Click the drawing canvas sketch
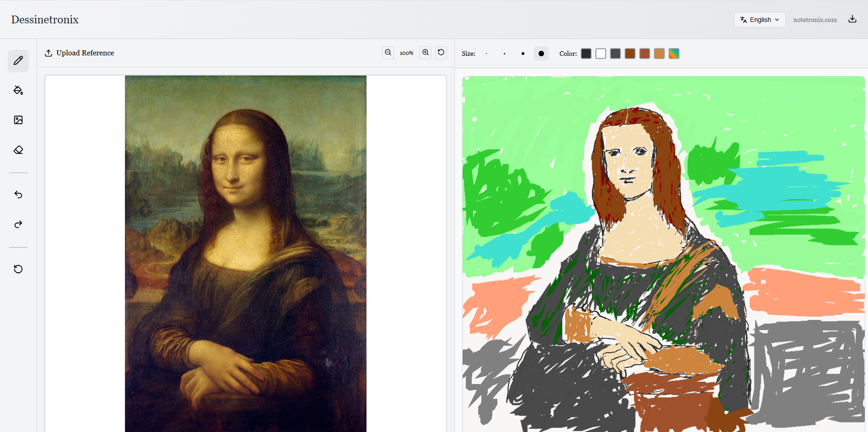The width and height of the screenshot is (868, 432). coord(663,254)
